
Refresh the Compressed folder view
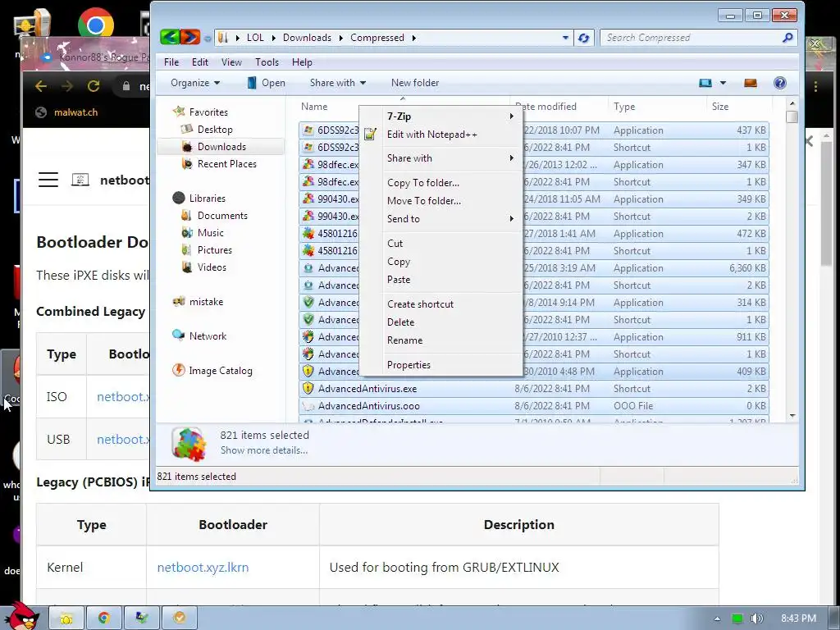pyautogui.click(x=583, y=38)
